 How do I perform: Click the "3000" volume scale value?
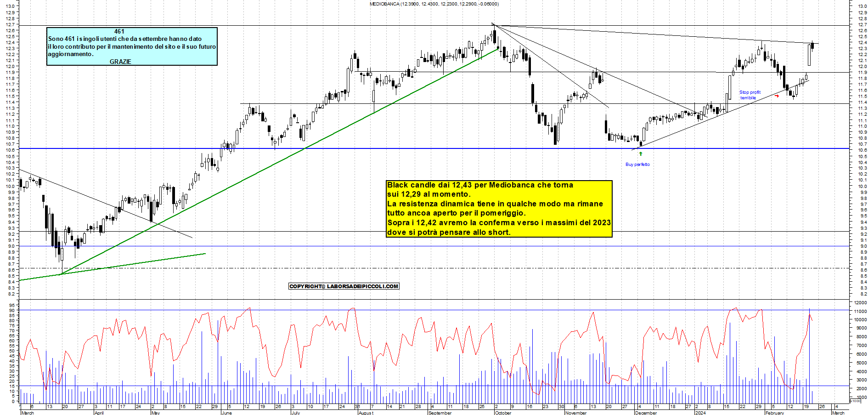point(862,380)
